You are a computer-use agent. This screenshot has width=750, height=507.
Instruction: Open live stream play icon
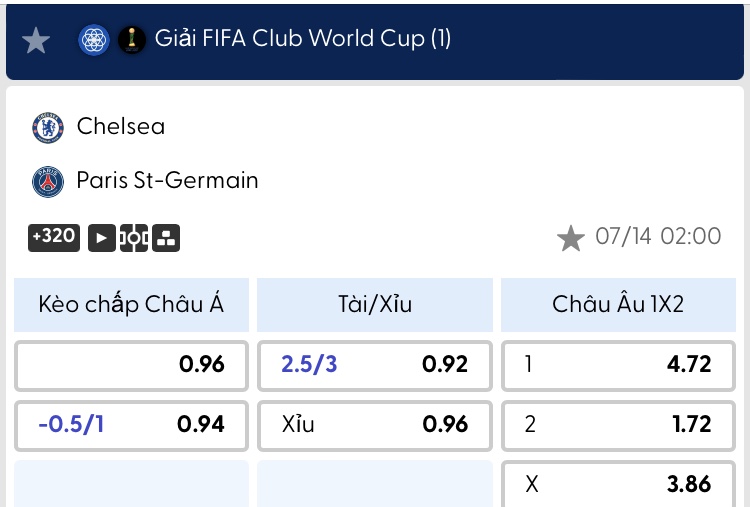(102, 238)
